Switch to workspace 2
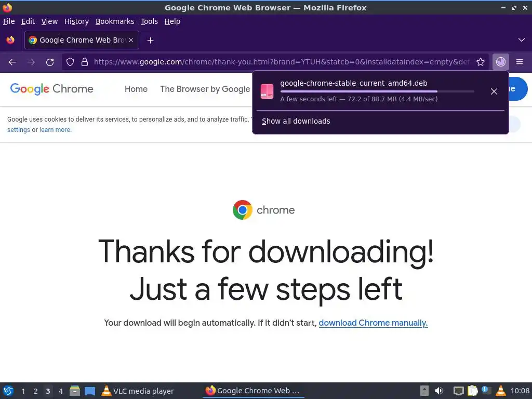The height and width of the screenshot is (399, 532). coord(36,391)
